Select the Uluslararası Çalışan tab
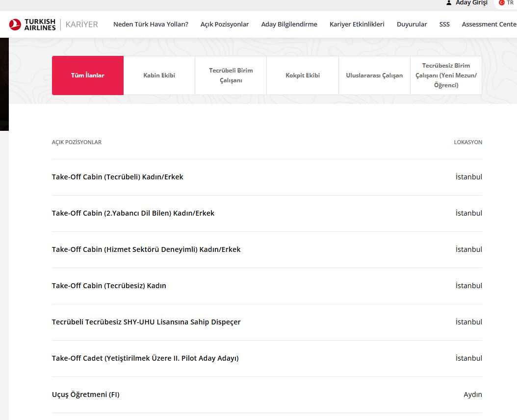The image size is (517, 420). [374, 75]
